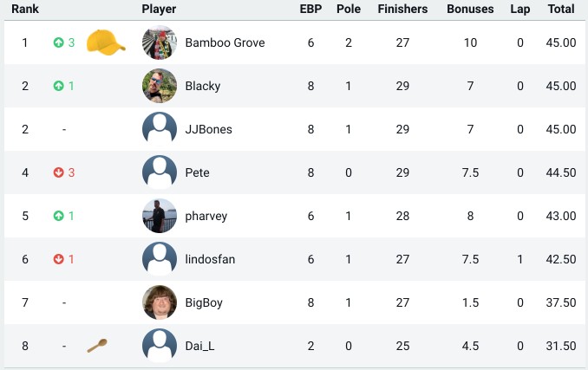Open Bamboo Grove's profile photo
This screenshot has width=588, height=370.
coord(160,42)
